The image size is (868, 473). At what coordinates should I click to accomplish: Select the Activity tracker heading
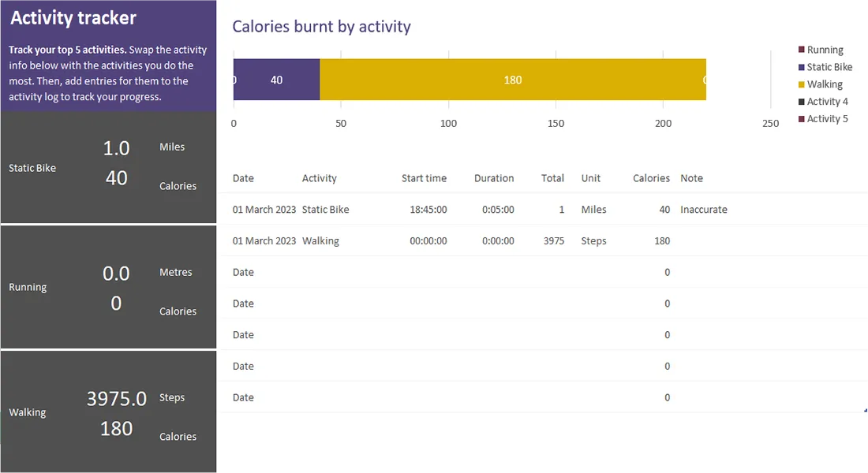[x=73, y=17]
